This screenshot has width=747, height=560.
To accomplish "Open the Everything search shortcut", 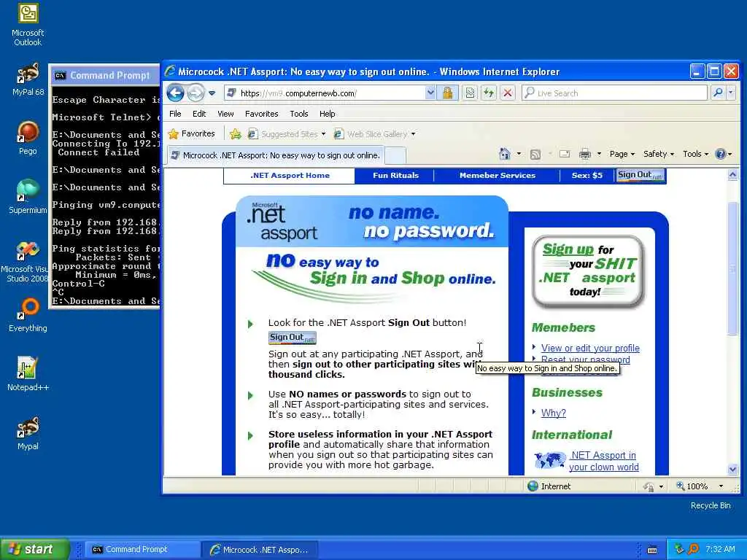I will tap(28, 315).
